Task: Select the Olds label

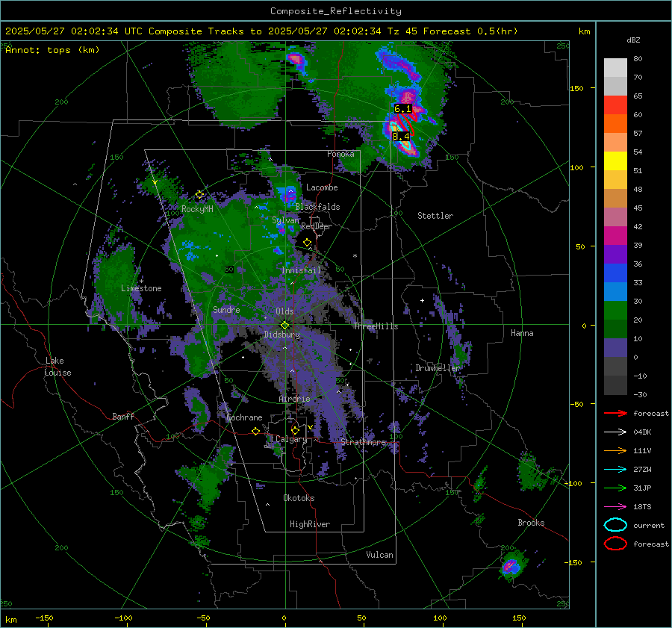Action: [x=284, y=311]
